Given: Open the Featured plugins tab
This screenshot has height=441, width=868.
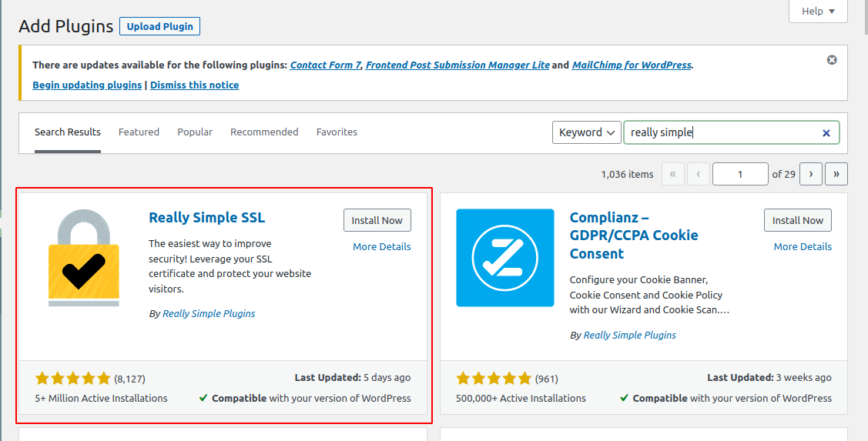Looking at the screenshot, I should [139, 132].
